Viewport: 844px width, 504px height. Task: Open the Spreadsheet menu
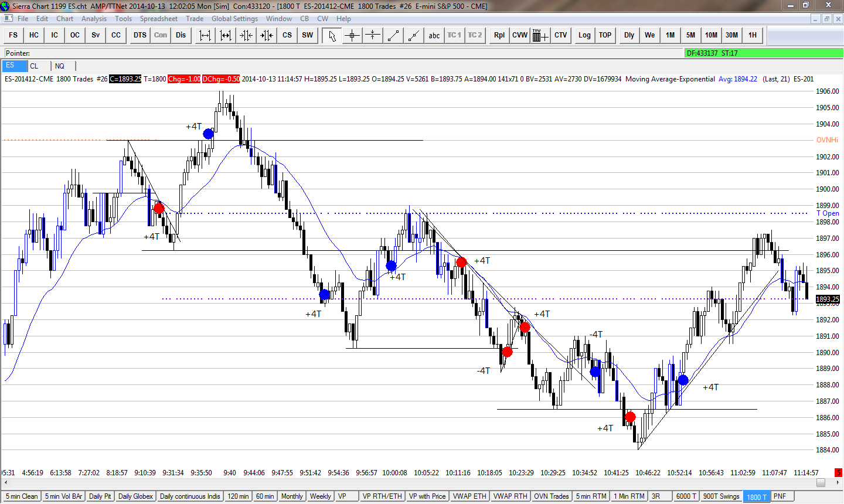(159, 19)
